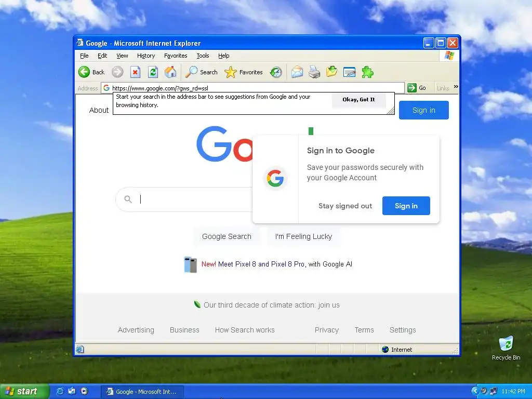This screenshot has width=532, height=399.
Task: Click the green puzzle piece extension icon
Action: [x=367, y=72]
